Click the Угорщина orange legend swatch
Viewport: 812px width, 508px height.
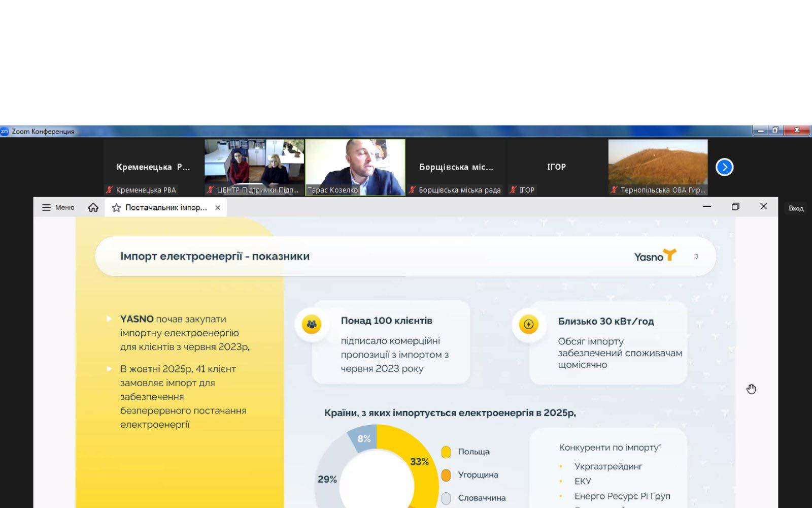click(x=446, y=475)
